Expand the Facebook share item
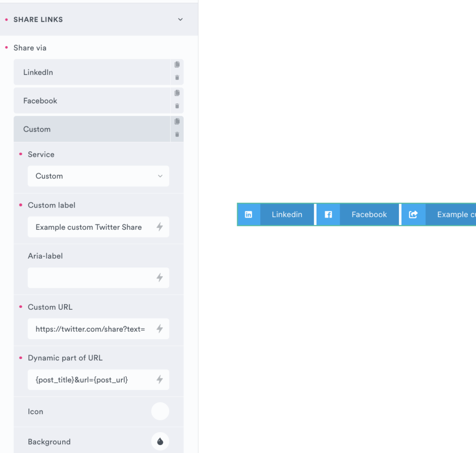The image size is (476, 453). click(92, 101)
